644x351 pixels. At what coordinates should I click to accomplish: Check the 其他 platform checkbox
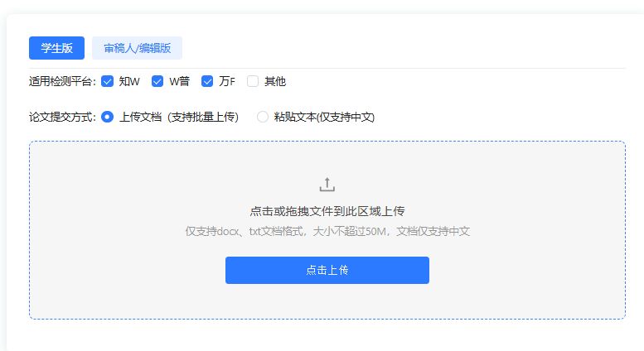[x=253, y=81]
